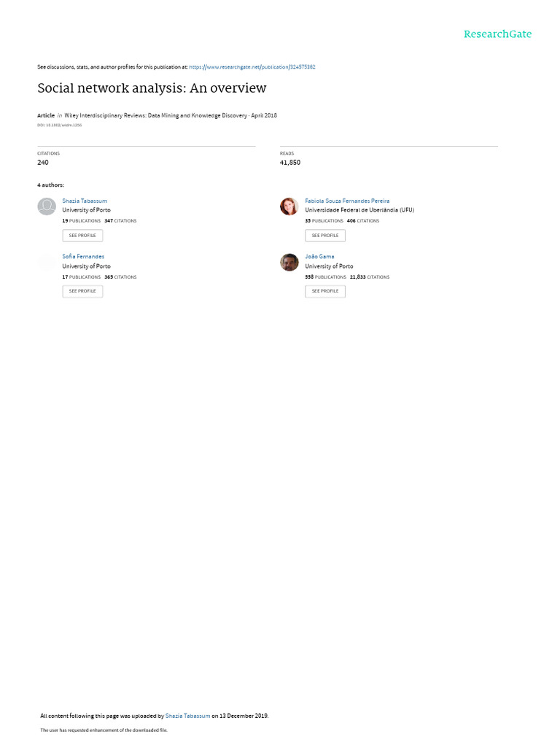Click João Gama's profile photo

(x=289, y=262)
